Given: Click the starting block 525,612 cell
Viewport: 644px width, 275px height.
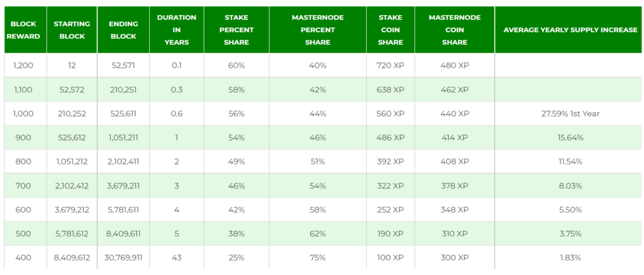Looking at the screenshot, I should (72, 137).
